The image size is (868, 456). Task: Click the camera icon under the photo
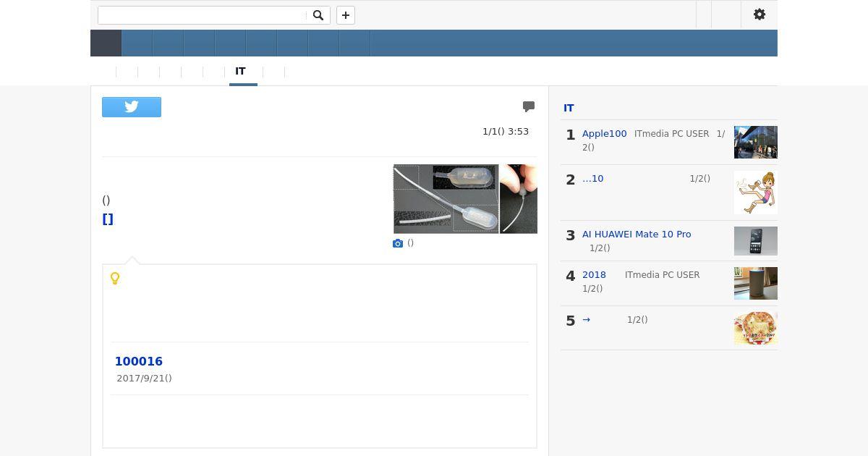tap(398, 243)
